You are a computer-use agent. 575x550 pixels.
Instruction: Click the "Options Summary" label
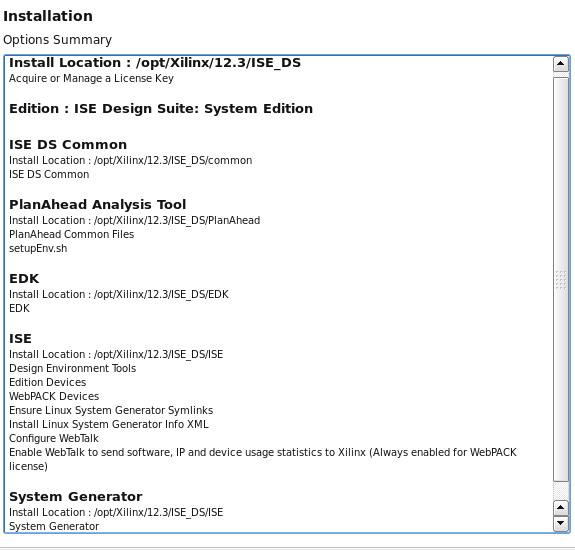(57, 40)
